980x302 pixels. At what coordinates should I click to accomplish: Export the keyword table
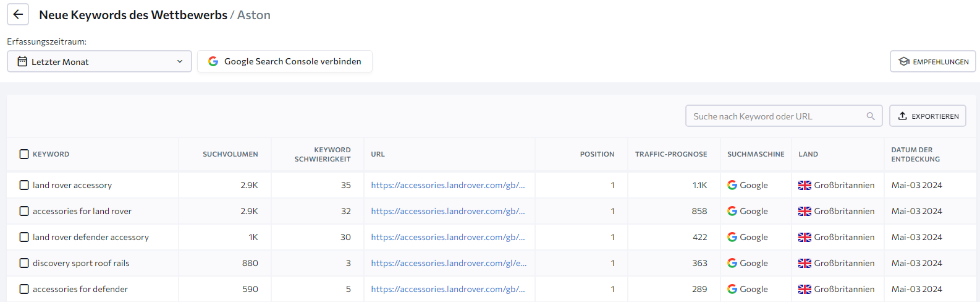(927, 116)
